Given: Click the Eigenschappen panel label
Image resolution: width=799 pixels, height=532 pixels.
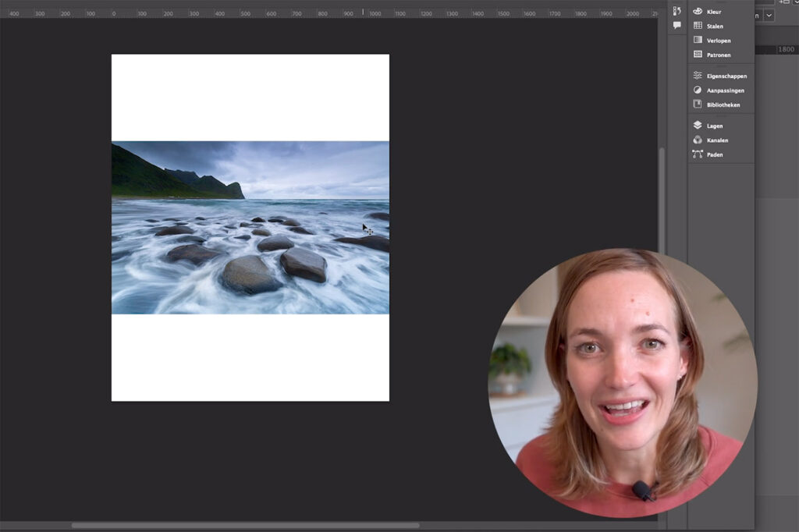Looking at the screenshot, I should coord(726,76).
